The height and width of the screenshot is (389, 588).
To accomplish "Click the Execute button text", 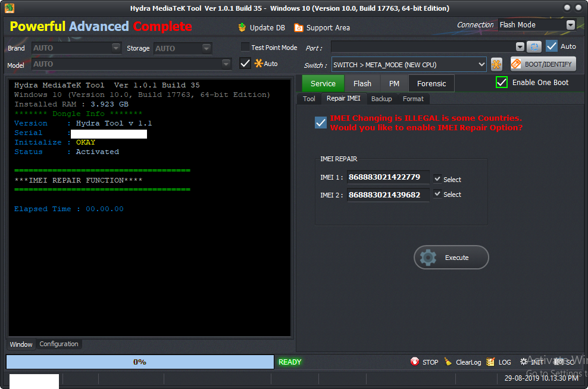I will point(456,258).
